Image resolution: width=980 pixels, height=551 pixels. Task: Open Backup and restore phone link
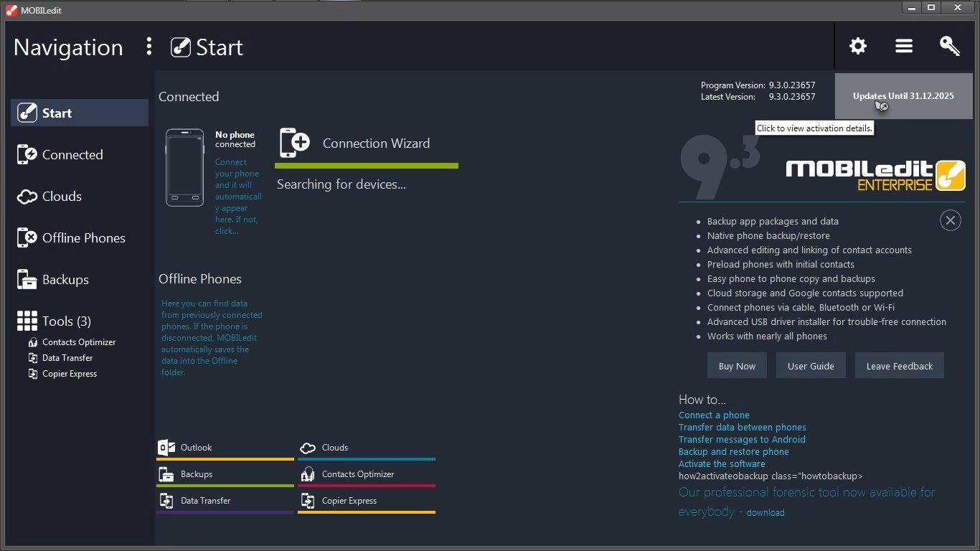pos(734,451)
